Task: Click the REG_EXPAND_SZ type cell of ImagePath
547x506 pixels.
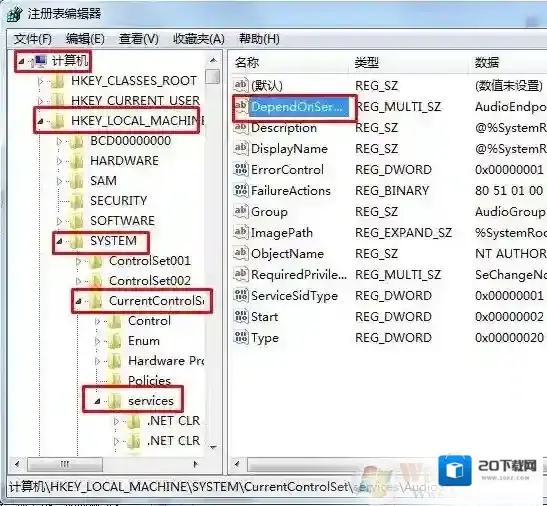Action: coord(404,232)
